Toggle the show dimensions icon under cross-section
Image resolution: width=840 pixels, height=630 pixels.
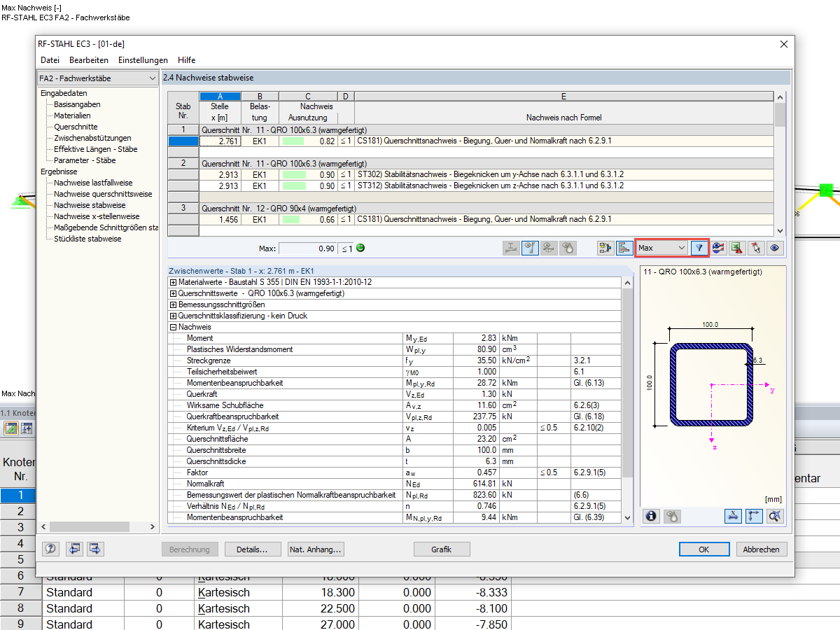[733, 516]
